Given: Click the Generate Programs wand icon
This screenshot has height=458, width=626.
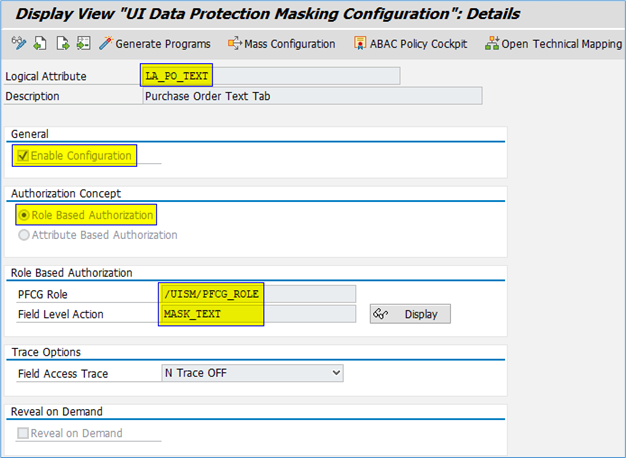Looking at the screenshot, I should tap(106, 43).
